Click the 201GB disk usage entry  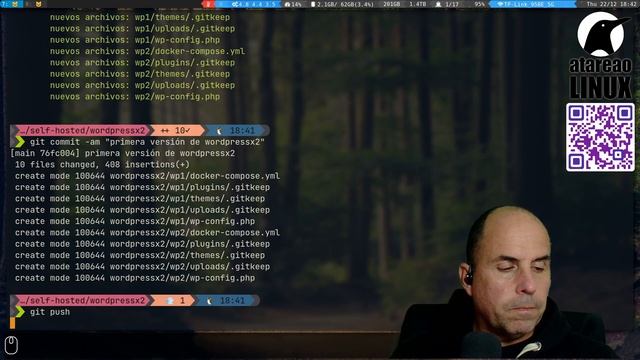[392, 4]
